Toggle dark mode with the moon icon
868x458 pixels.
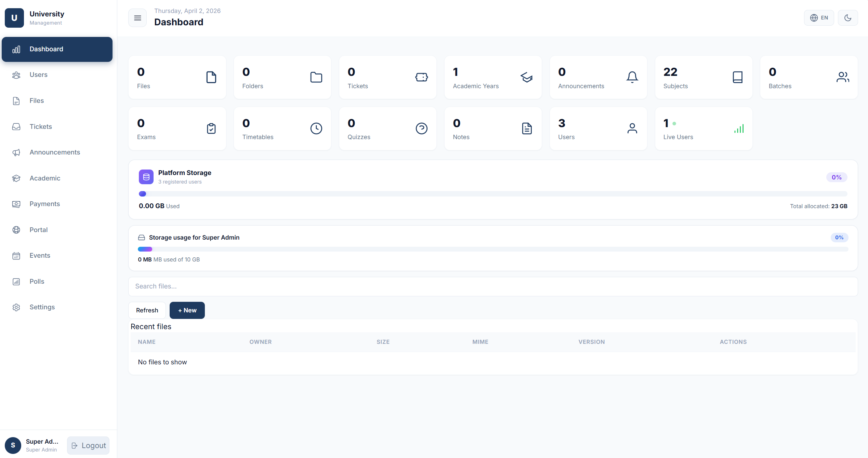point(848,17)
